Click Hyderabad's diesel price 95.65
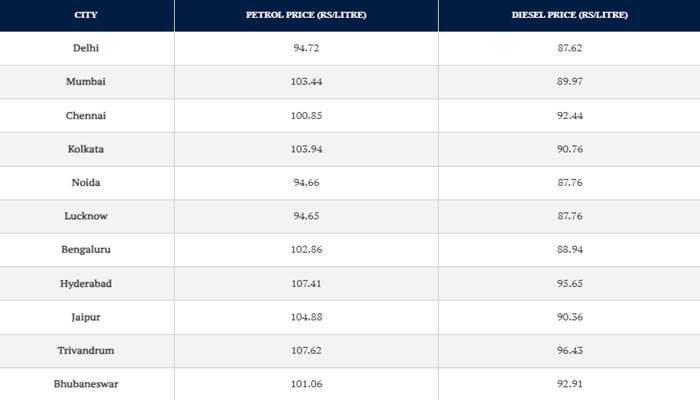Image resolution: width=700 pixels, height=400 pixels. coord(569,284)
